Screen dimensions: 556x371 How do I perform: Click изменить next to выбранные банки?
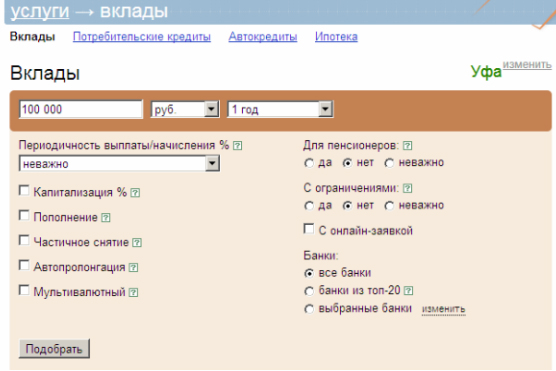coord(444,309)
